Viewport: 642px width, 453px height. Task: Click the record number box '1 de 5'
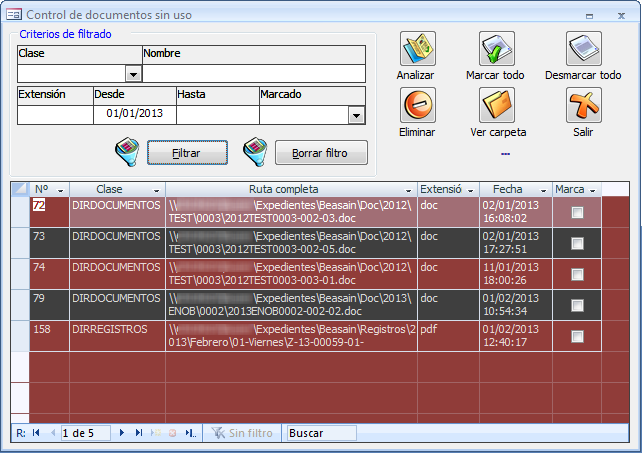click(85, 433)
